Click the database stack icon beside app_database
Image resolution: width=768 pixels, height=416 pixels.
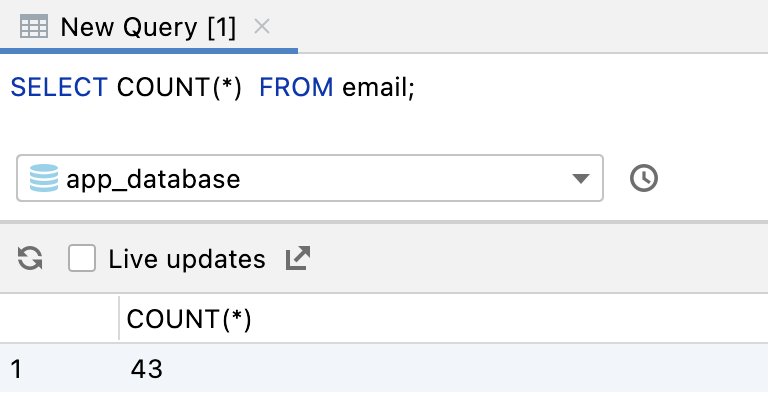click(44, 180)
